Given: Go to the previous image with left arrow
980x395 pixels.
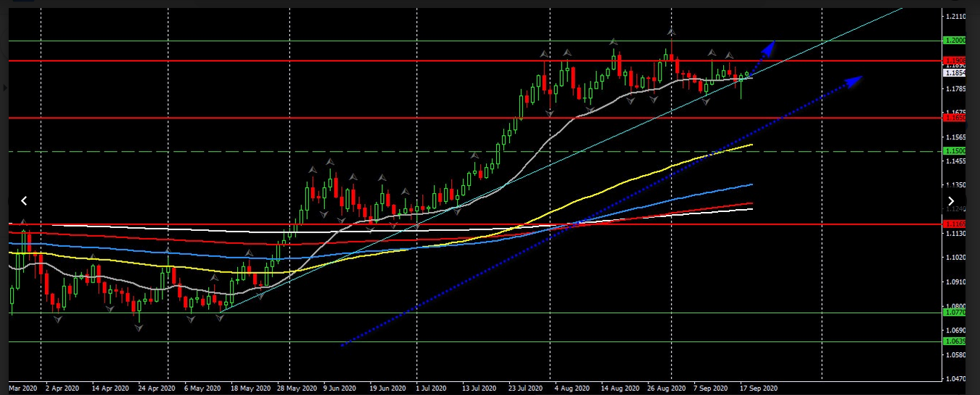Looking at the screenshot, I should [x=24, y=201].
